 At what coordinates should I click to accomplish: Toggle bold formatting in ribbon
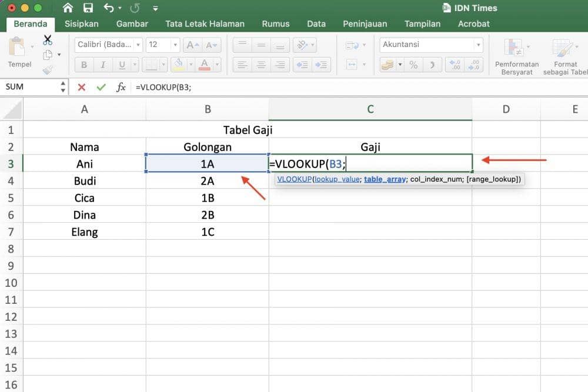pyautogui.click(x=83, y=65)
